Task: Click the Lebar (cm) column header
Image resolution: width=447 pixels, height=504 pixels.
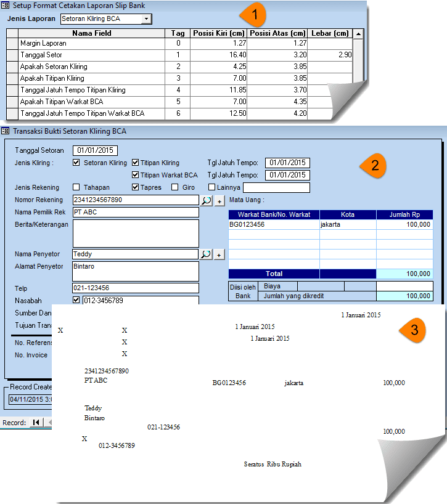Action: 330,33
